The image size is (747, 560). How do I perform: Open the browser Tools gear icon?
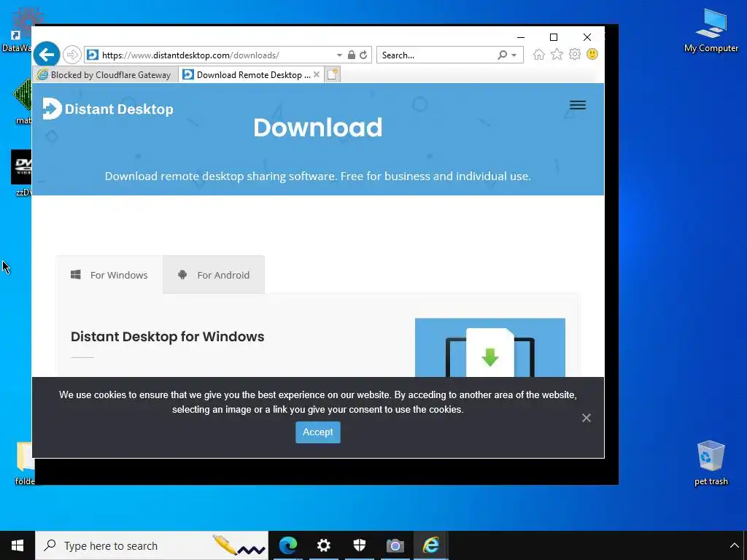point(575,54)
